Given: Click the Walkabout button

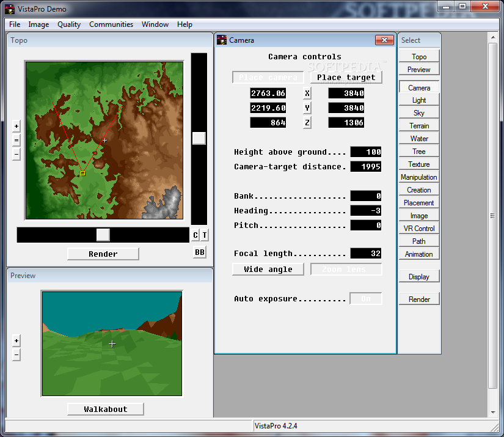Looking at the screenshot, I should pyautogui.click(x=106, y=409).
